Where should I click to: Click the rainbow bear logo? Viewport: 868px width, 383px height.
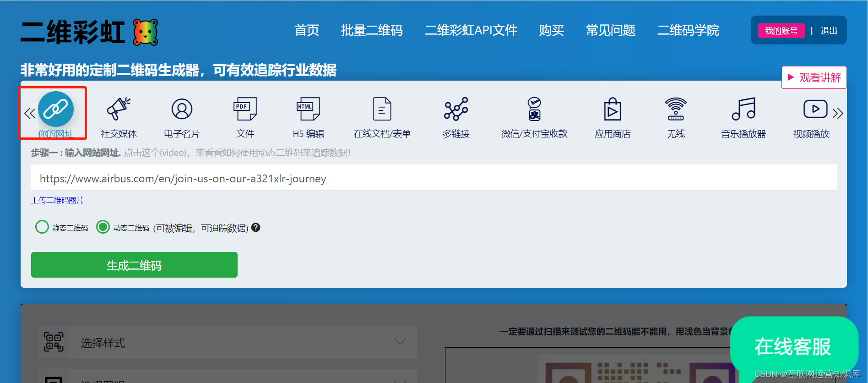(146, 32)
